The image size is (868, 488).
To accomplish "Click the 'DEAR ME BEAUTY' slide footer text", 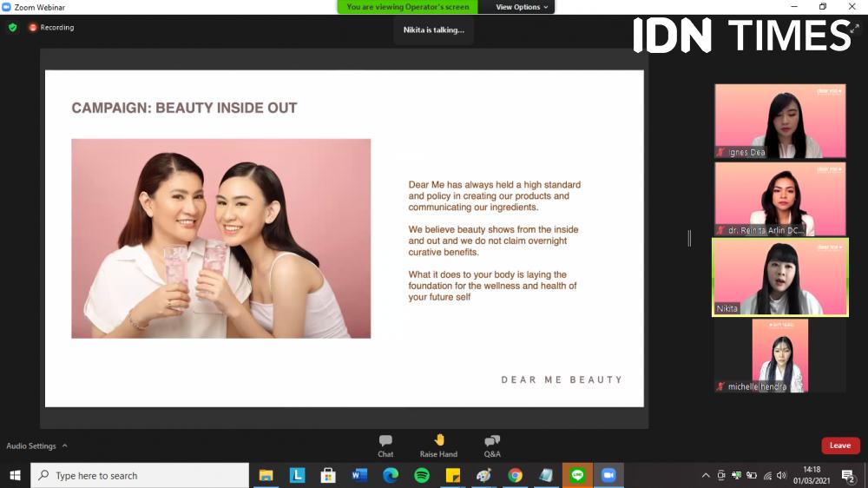I will pyautogui.click(x=562, y=379).
